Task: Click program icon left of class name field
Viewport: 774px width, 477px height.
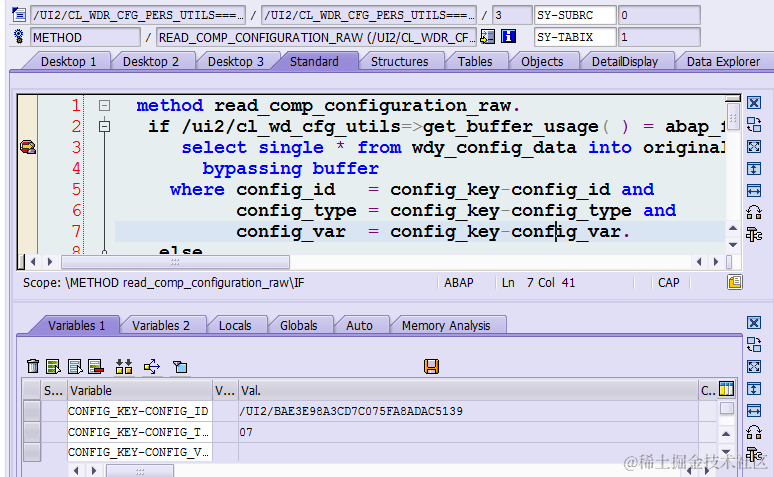Action: click(x=19, y=14)
